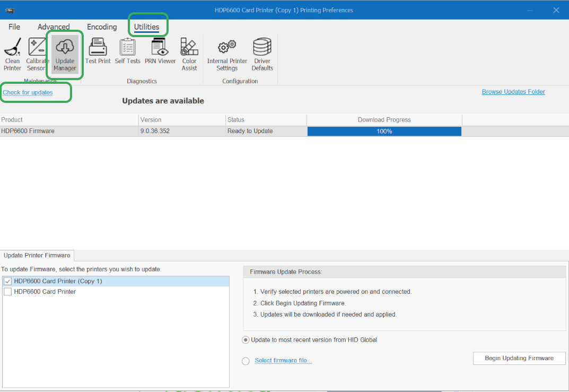The height and width of the screenshot is (392, 569).
Task: Click the Status column header
Action: point(266,120)
